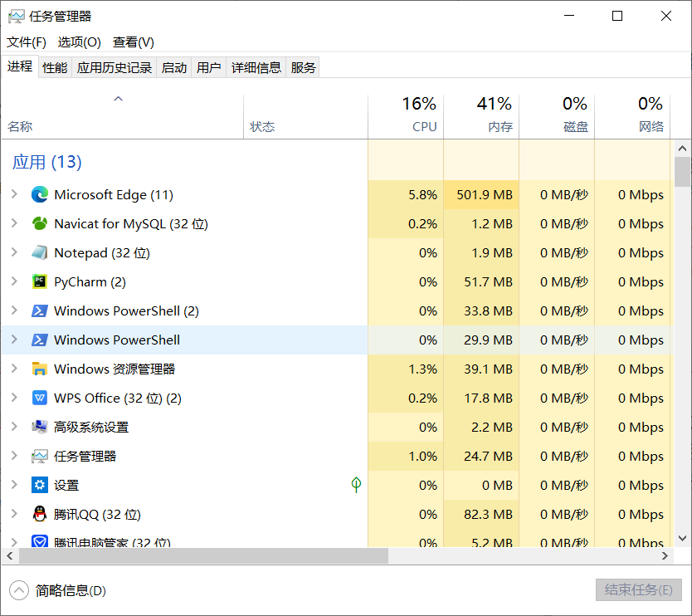Switch to the 启动 tab
Image resolution: width=692 pixels, height=616 pixels.
[x=174, y=67]
